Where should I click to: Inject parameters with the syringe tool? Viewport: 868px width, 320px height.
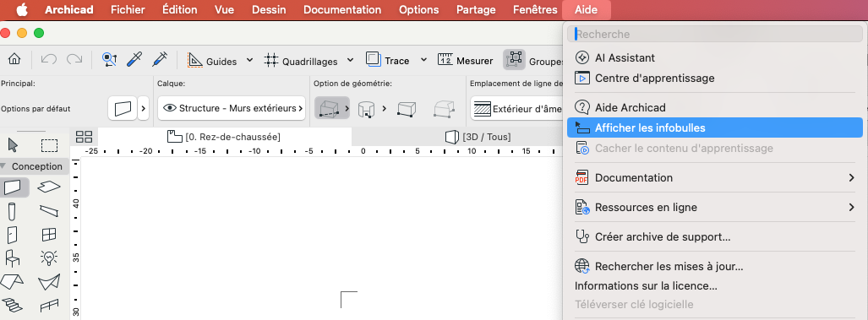(x=160, y=60)
